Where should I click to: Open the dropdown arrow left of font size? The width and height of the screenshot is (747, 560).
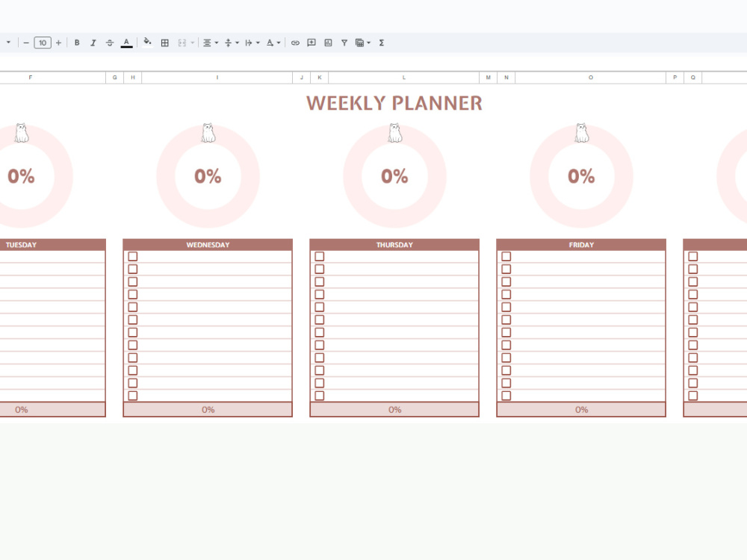(x=8, y=43)
